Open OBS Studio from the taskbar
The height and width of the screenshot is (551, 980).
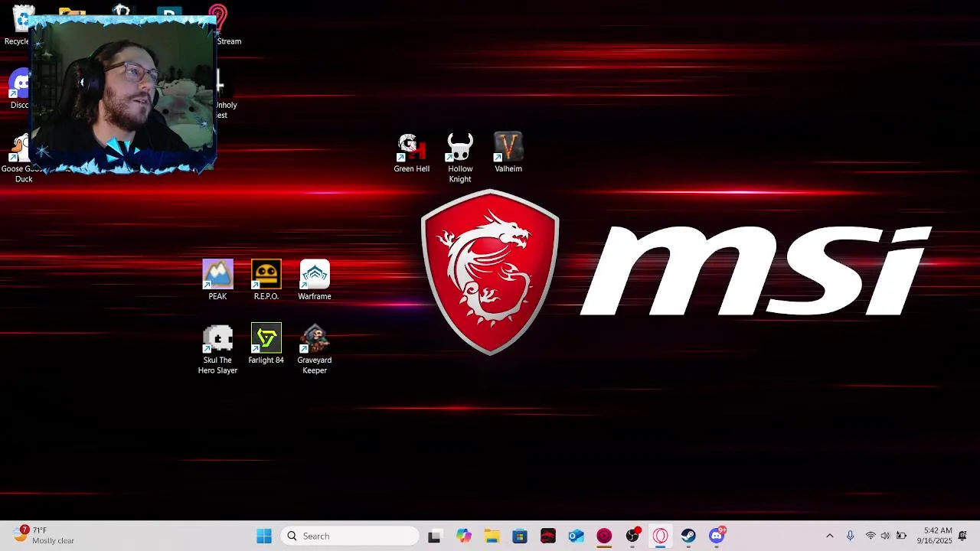pyautogui.click(x=632, y=536)
